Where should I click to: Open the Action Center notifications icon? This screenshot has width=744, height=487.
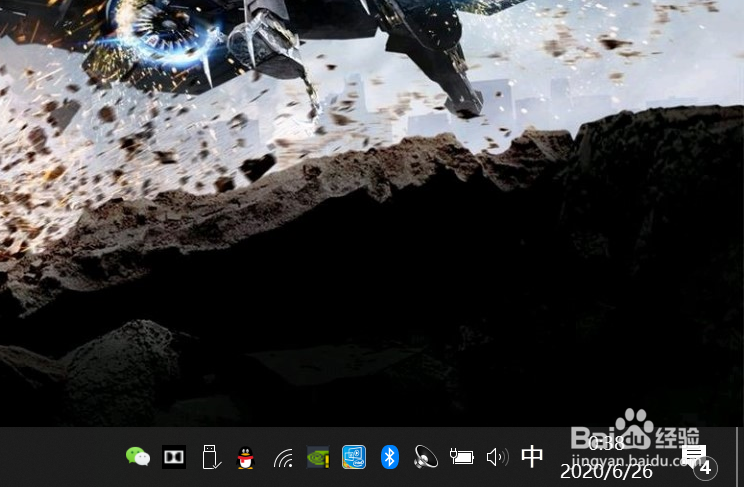point(698,459)
